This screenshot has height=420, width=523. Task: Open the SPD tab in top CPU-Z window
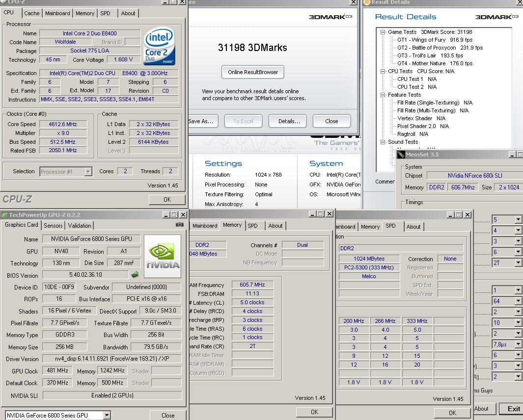[106, 13]
